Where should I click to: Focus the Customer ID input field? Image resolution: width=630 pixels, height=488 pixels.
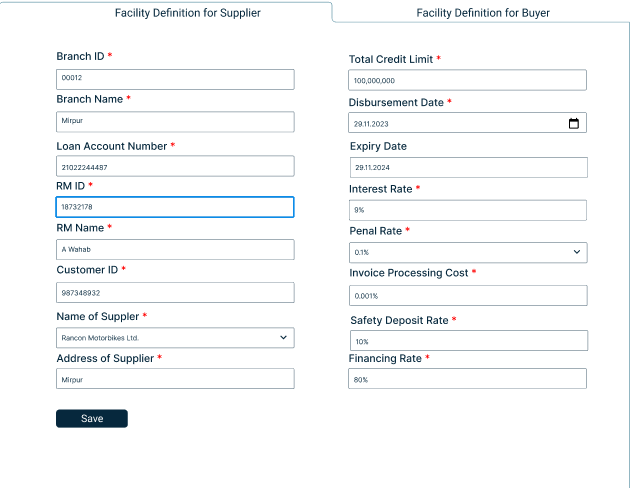175,292
